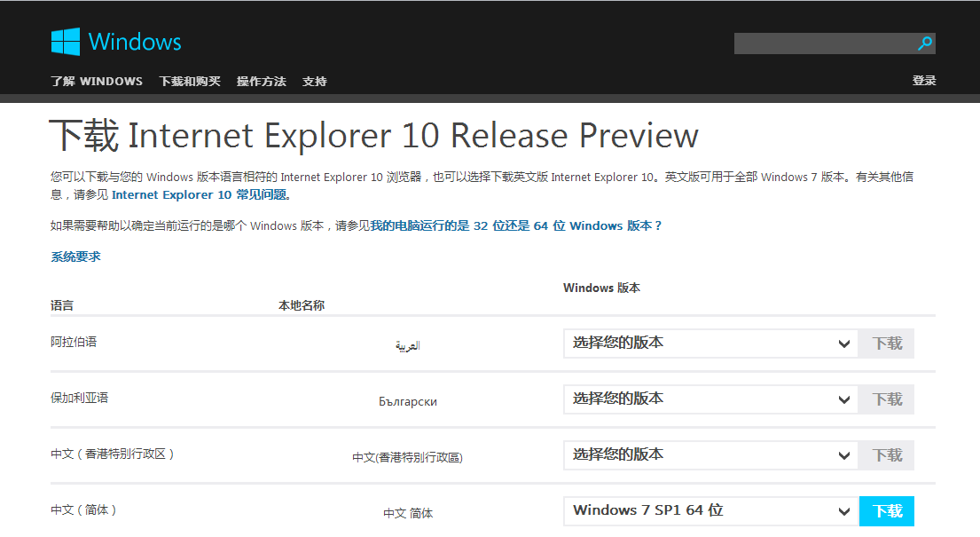This screenshot has width=980, height=537.
Task: Click 下载 button in 中文（香港特别行政区） row
Action: 887,455
